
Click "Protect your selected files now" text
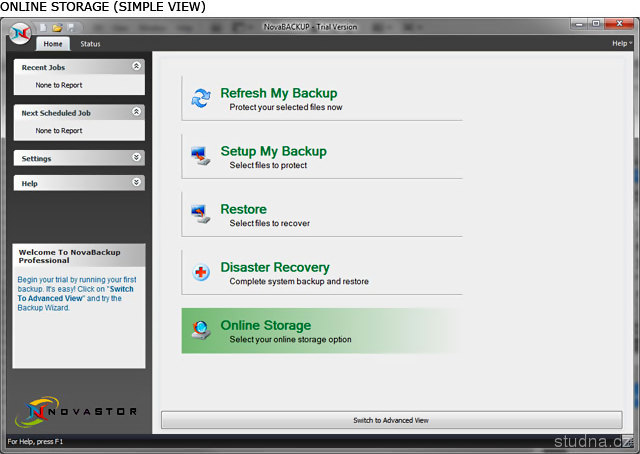[x=286, y=107]
